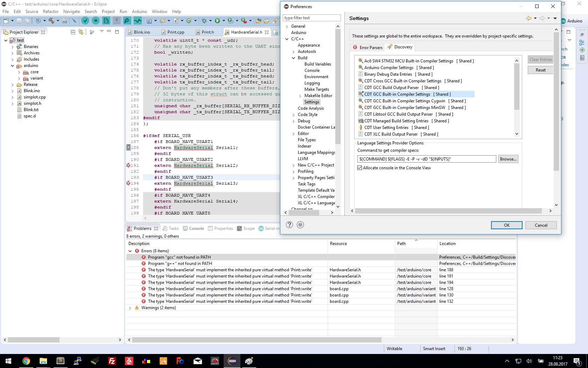The height and width of the screenshot is (368, 588).
Task: Click the Arduino new sketch page icon
Action: point(106,21)
